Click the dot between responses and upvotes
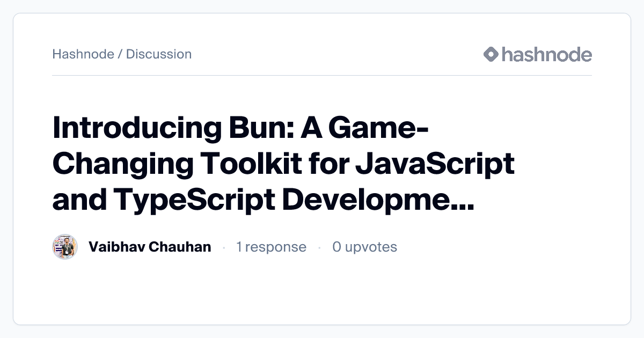This screenshot has width=644, height=338. pos(320,247)
